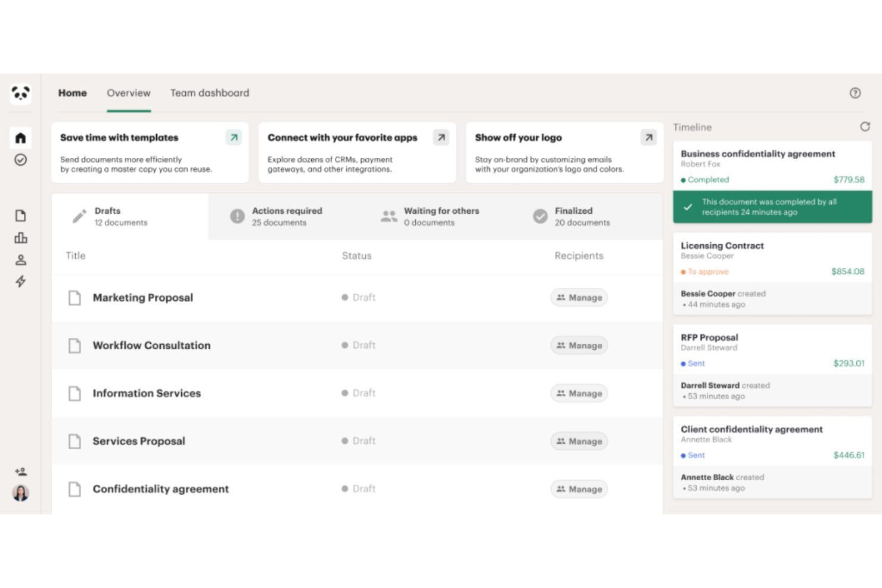Manage recipients for Marketing Proposal
The width and height of the screenshot is (882, 588).
click(579, 297)
